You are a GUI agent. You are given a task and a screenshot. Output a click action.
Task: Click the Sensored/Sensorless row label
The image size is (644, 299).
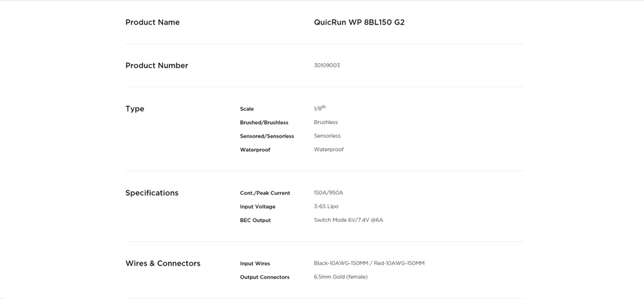[x=267, y=136]
